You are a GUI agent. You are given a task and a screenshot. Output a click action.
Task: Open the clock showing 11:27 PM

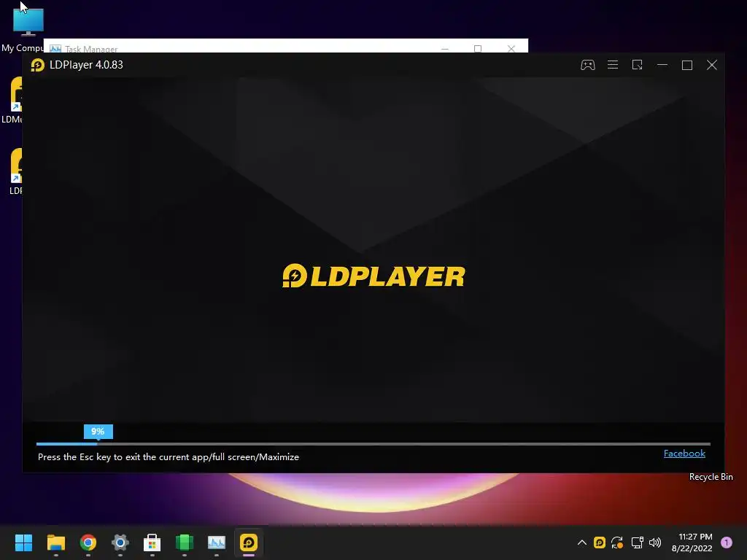692,542
